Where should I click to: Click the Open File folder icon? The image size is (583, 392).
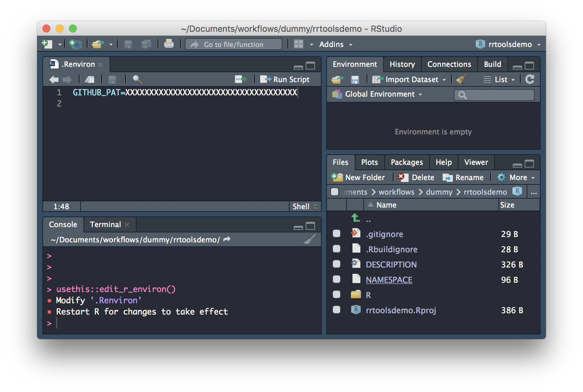pos(98,44)
